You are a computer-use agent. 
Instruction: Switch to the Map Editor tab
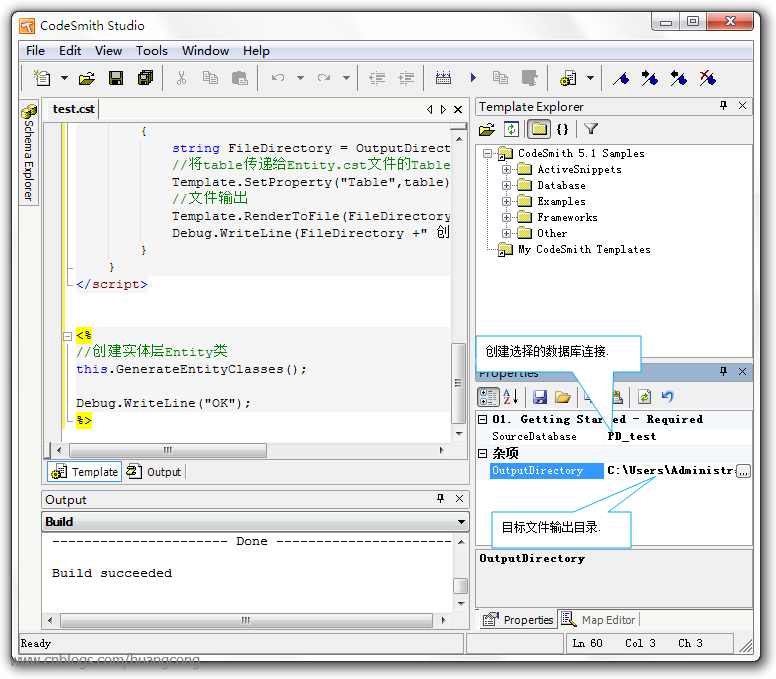point(599,620)
